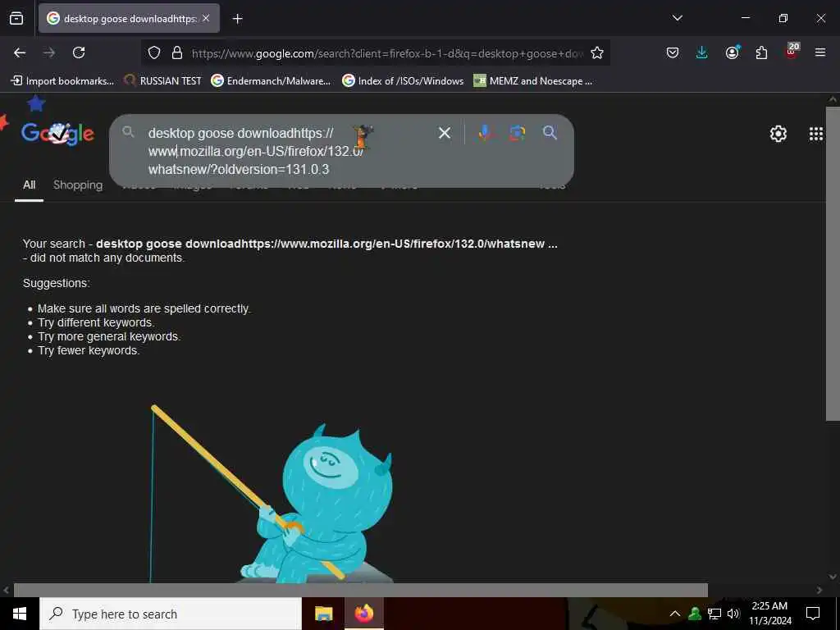Open volume speaker tray icon
The width and height of the screenshot is (840, 630).
coord(733,614)
